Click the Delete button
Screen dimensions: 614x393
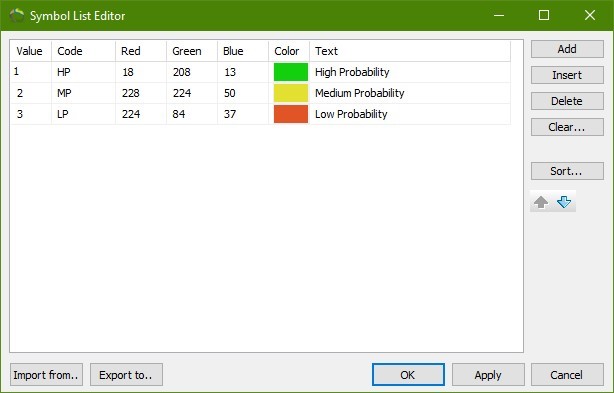[567, 101]
